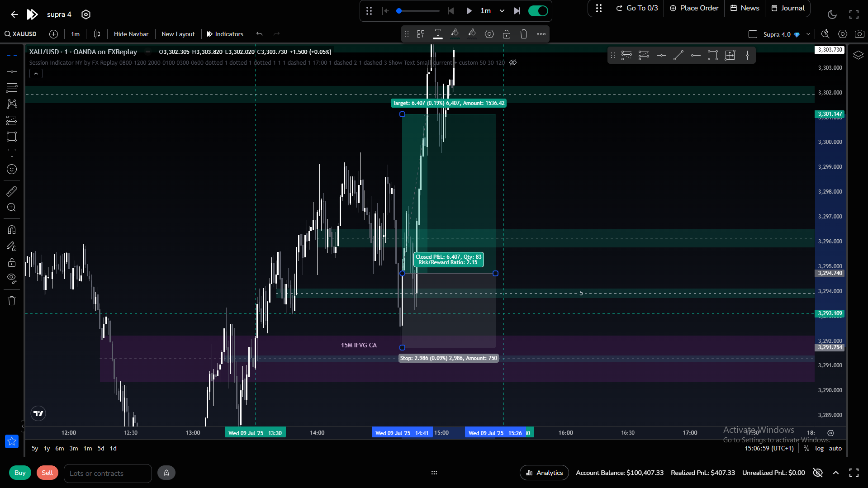This screenshot has width=868, height=488.
Task: Open favorites star button
Action: pyautogui.click(x=12, y=441)
